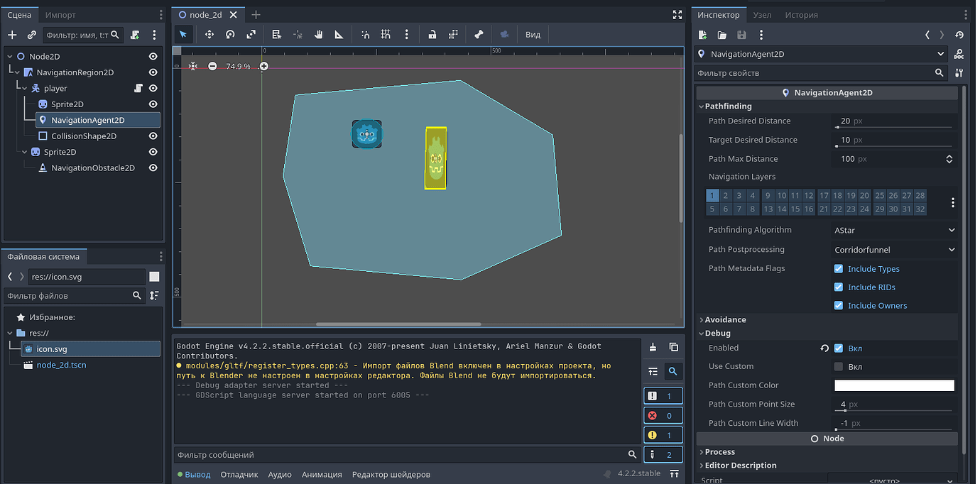Select the arrow Select Mode tool
Image resolution: width=980 pixels, height=484 pixels.
coord(183,34)
